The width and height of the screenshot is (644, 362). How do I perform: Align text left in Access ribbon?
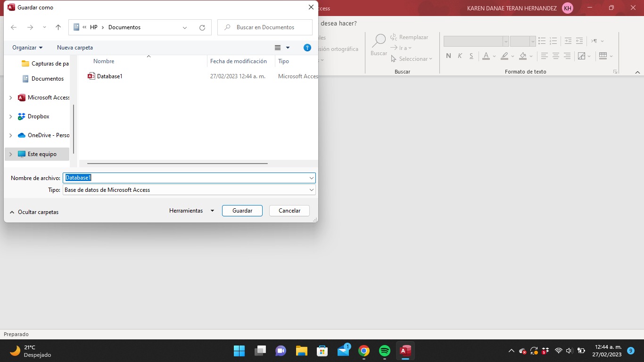click(545, 56)
